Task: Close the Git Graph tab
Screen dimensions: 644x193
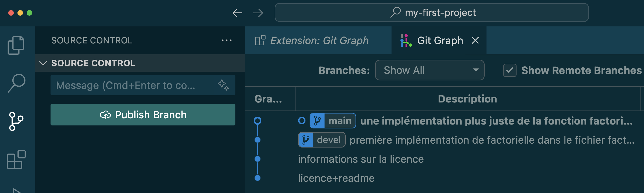Action: tap(475, 40)
